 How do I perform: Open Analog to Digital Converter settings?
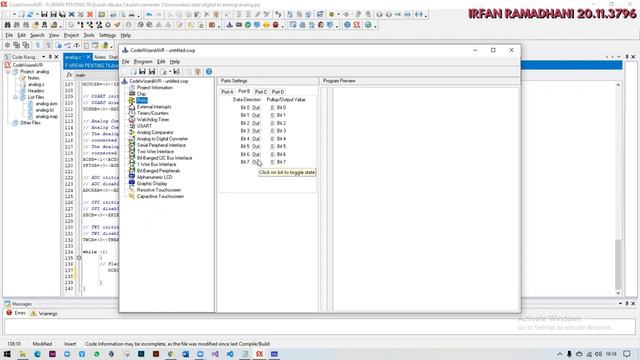click(162, 139)
